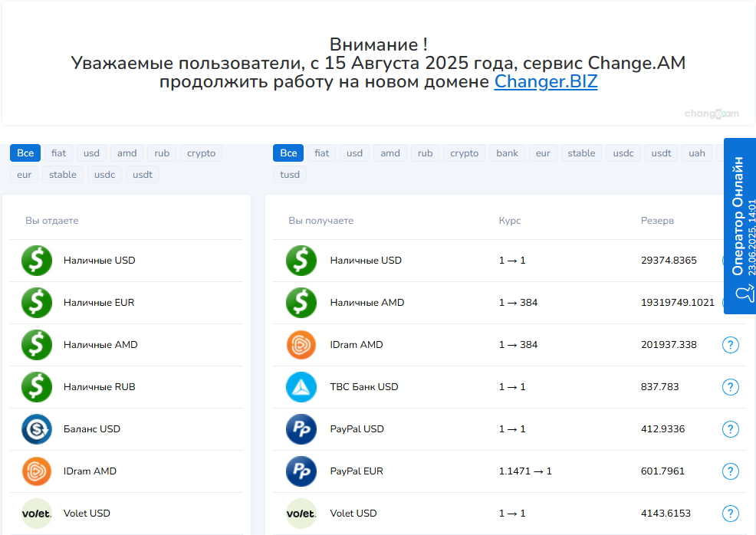Select the 'bank' filter tag
The height and width of the screenshot is (535, 756).
(508, 153)
